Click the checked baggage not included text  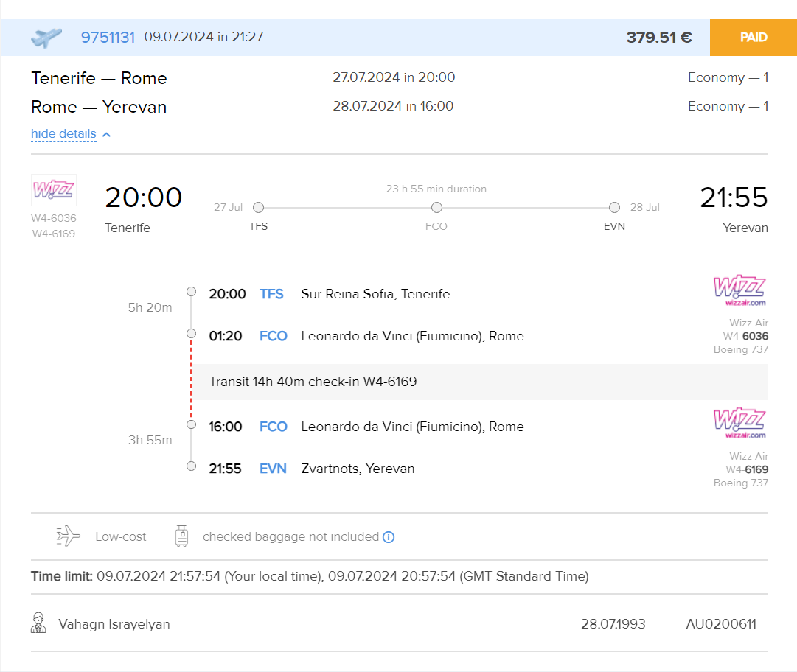click(290, 537)
